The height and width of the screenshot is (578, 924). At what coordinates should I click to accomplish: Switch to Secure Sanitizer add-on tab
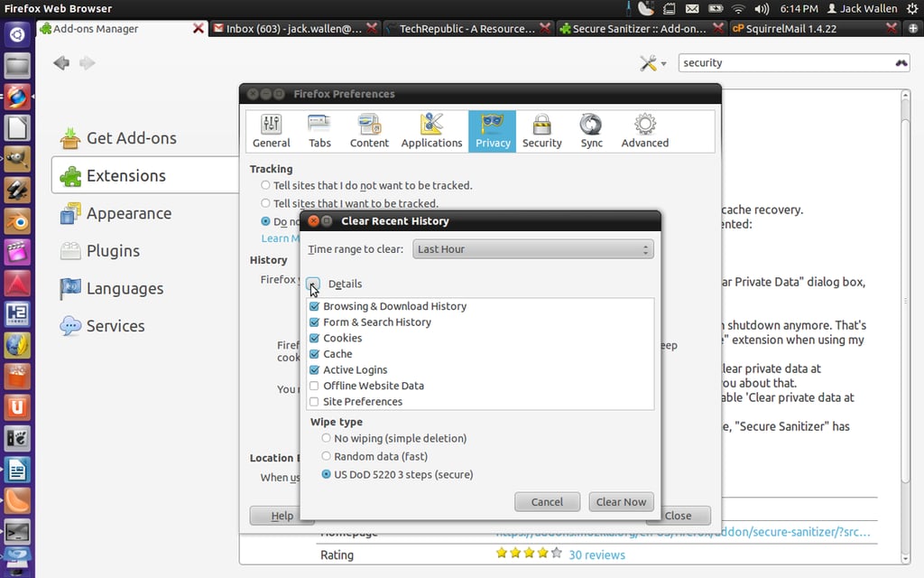tap(640, 28)
